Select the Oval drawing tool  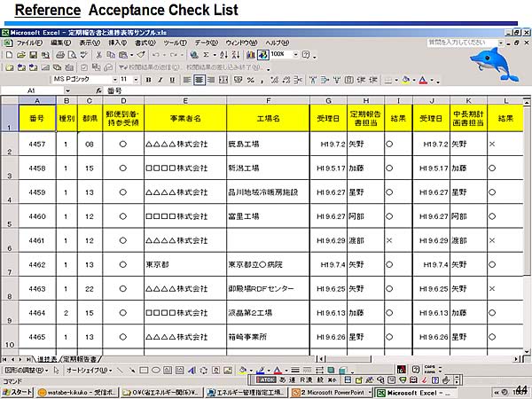[x=156, y=370]
